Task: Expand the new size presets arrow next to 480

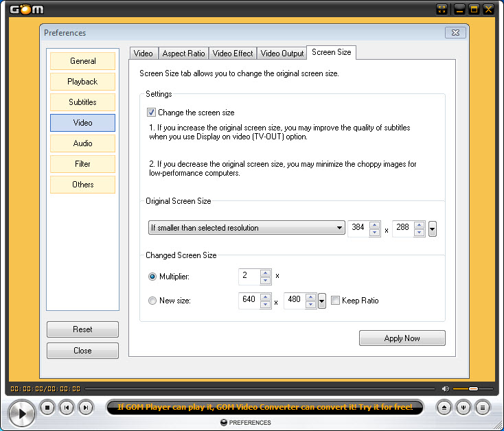Action: pyautogui.click(x=322, y=301)
